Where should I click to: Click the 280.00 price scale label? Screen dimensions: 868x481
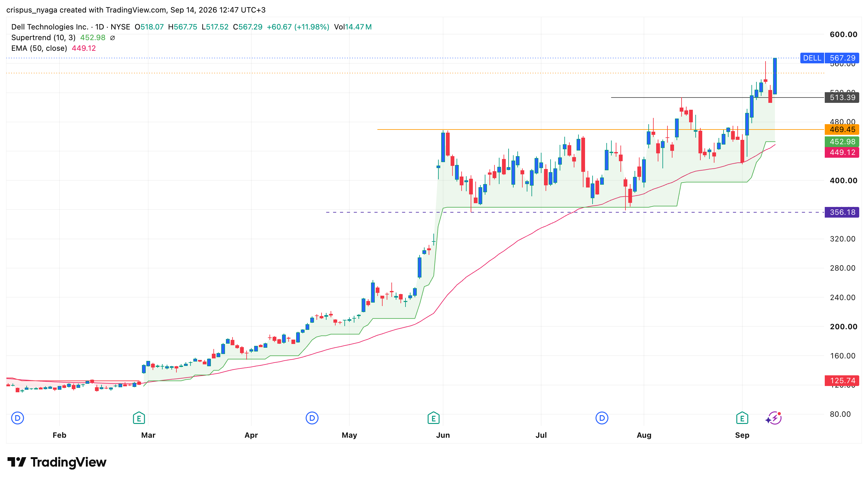[842, 268]
